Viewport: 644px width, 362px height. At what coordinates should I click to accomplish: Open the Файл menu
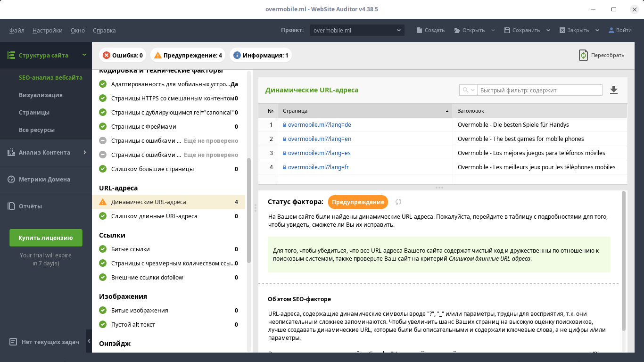click(x=17, y=30)
